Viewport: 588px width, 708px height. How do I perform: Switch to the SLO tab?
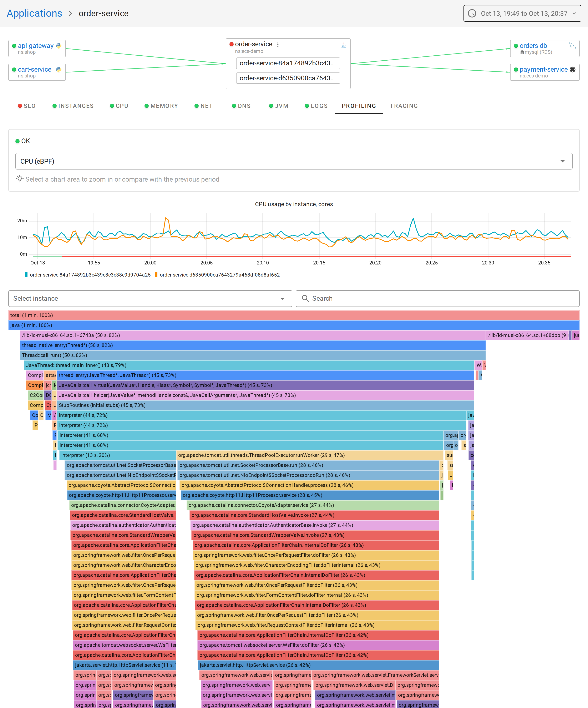pos(27,106)
